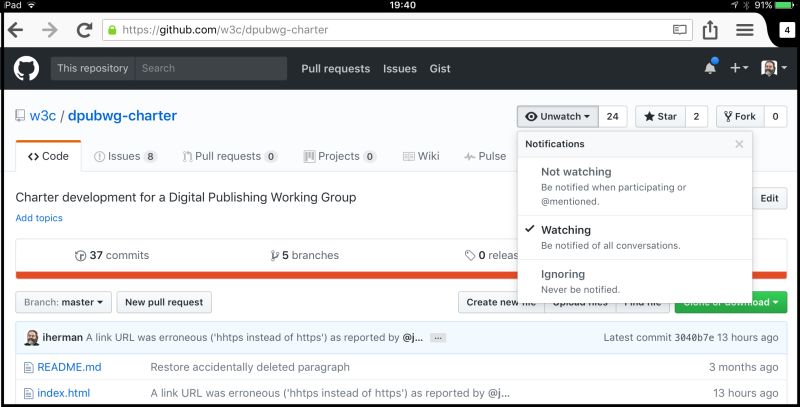Fork the repository

coord(740,116)
